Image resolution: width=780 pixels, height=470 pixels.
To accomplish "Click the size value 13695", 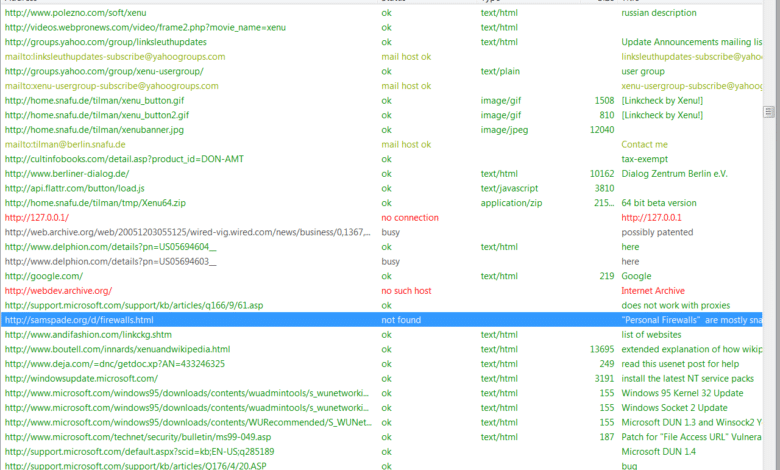I will point(602,350).
